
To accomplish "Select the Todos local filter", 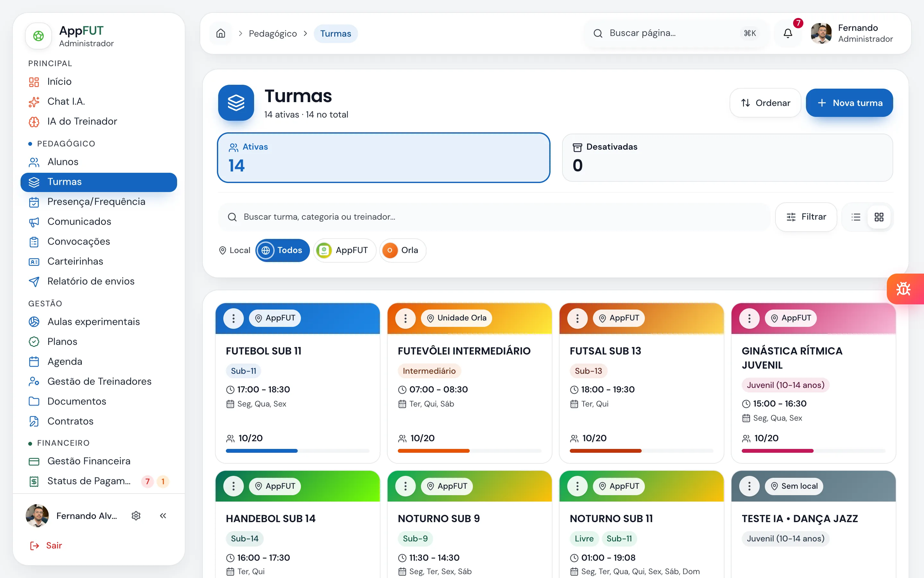I will tap(283, 250).
